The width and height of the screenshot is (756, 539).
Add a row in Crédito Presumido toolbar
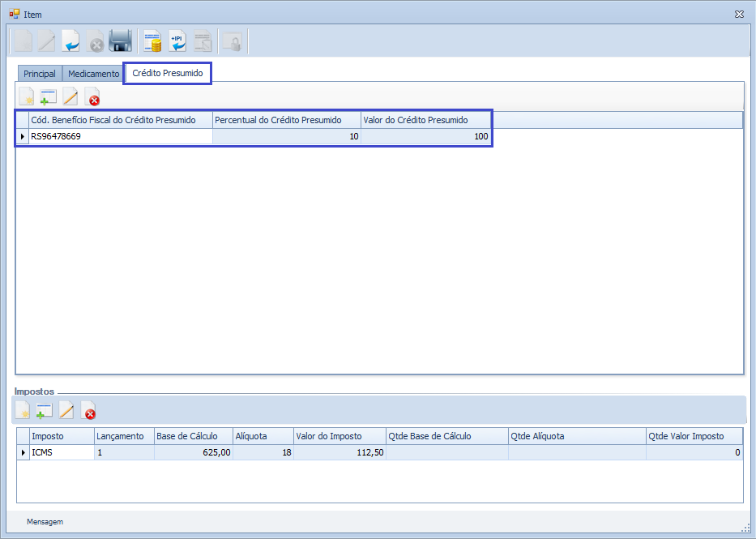pos(49,98)
